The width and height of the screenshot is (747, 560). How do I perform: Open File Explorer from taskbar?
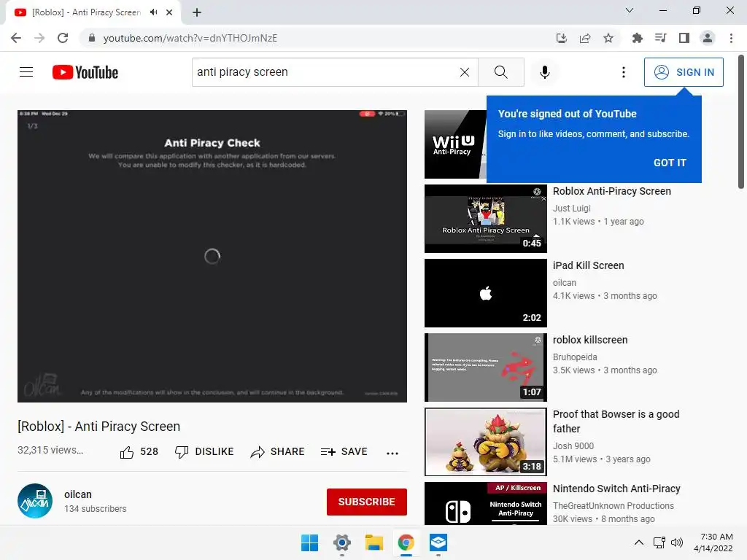tap(374, 542)
